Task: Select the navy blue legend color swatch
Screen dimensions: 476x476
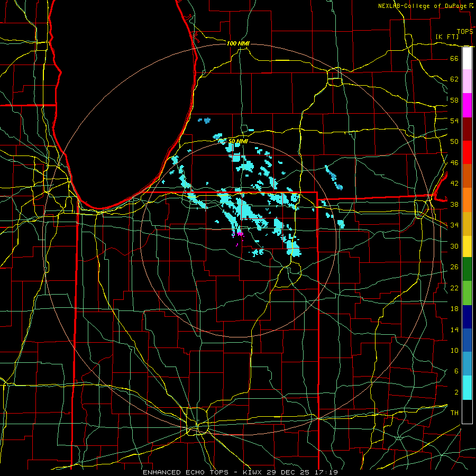Action: click(x=467, y=317)
